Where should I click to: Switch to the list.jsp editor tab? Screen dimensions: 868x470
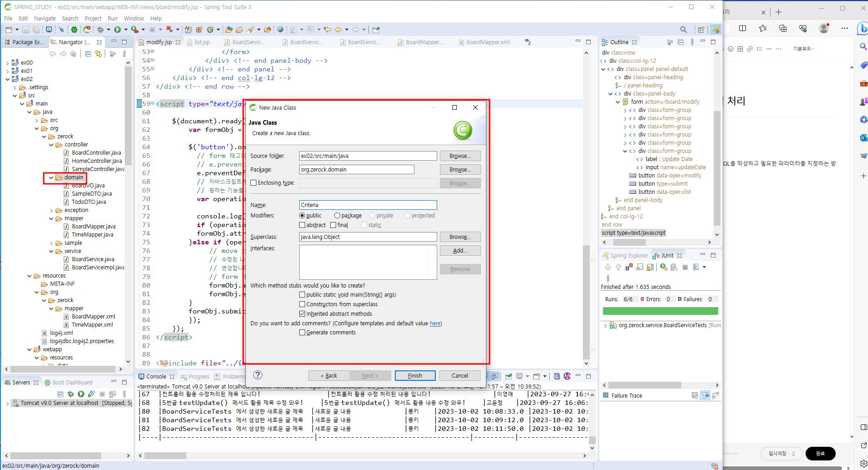199,42
